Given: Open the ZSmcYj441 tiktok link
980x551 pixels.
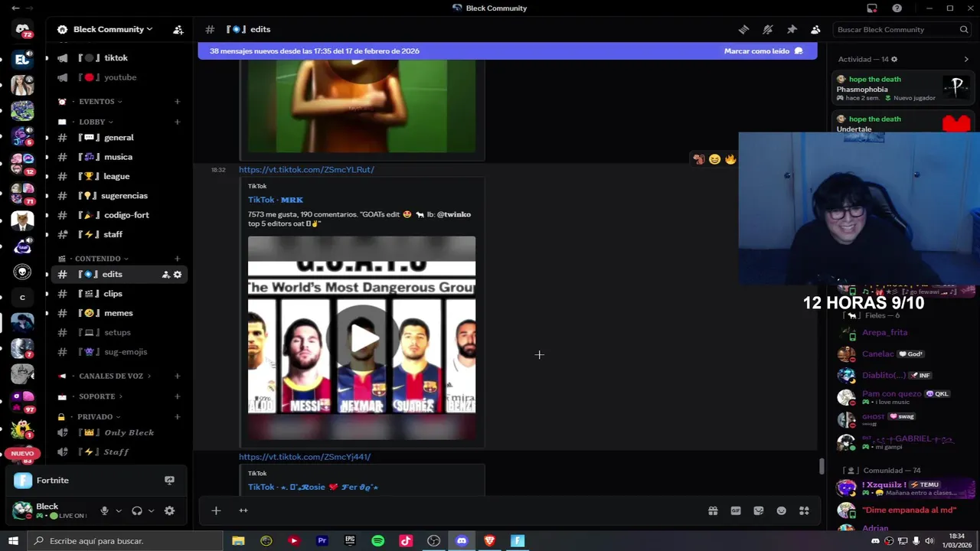Looking at the screenshot, I should (305, 457).
